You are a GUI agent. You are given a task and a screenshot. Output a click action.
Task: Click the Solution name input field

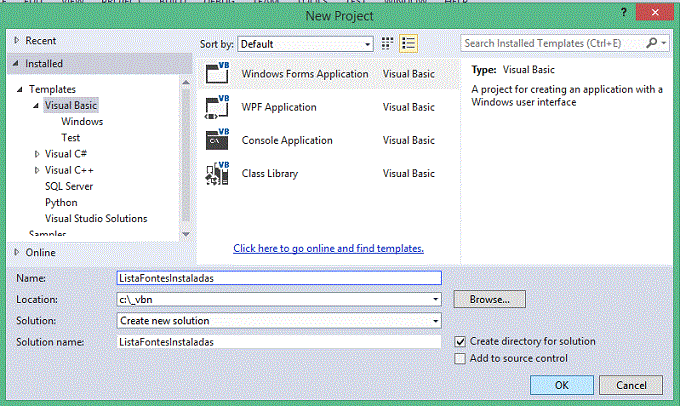click(x=279, y=342)
